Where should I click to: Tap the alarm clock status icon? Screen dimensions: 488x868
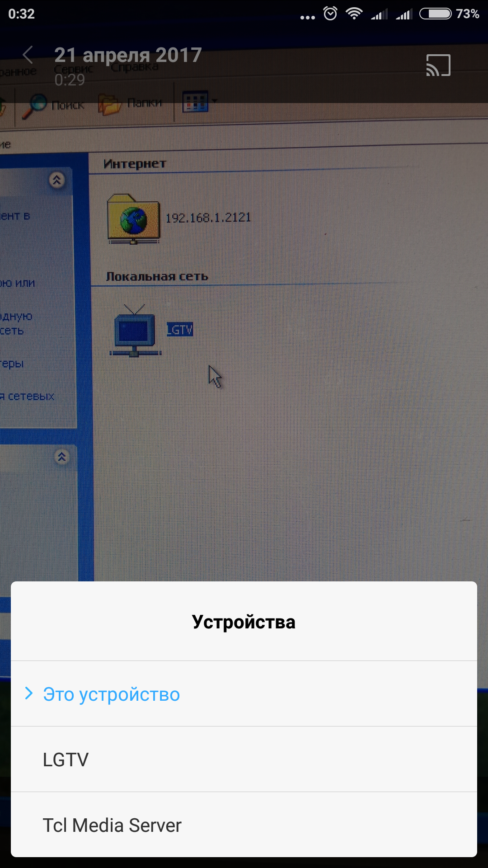click(330, 14)
